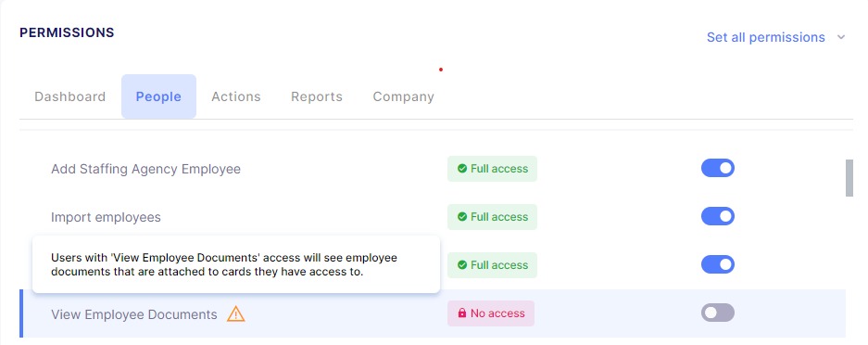Click the Import employees permission label
868x345 pixels.
point(106,217)
